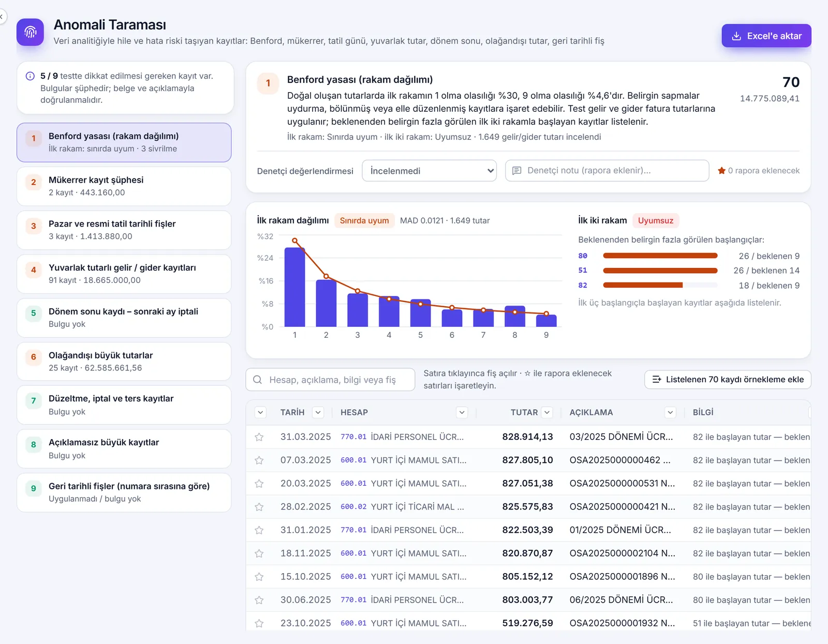
Task: Click the info icon in the summary card
Action: (x=30, y=76)
